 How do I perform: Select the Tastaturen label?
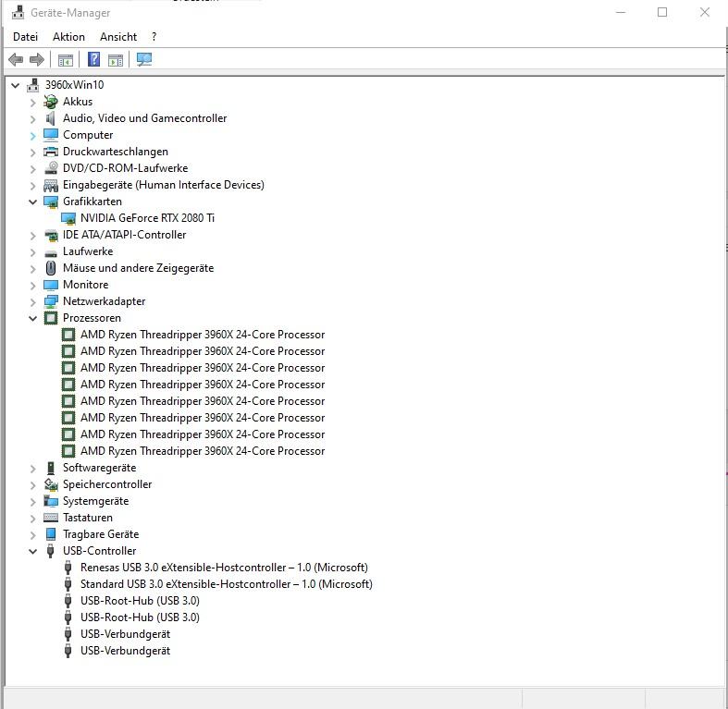click(88, 518)
